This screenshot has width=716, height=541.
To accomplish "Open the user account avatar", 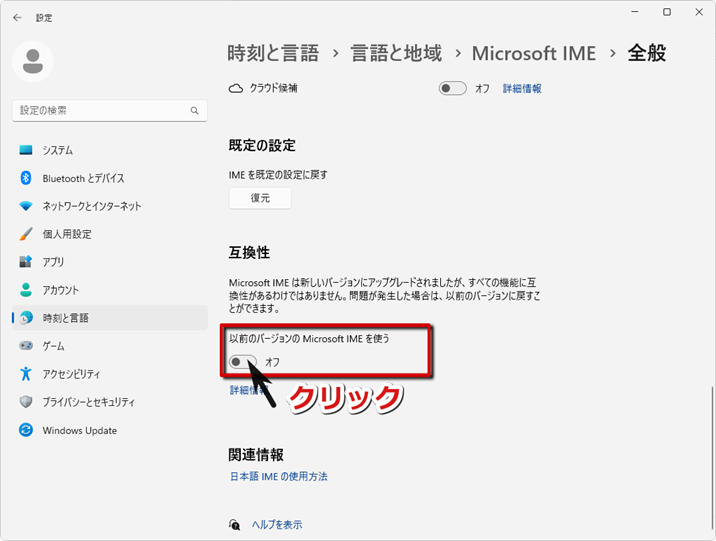I will pos(33,62).
